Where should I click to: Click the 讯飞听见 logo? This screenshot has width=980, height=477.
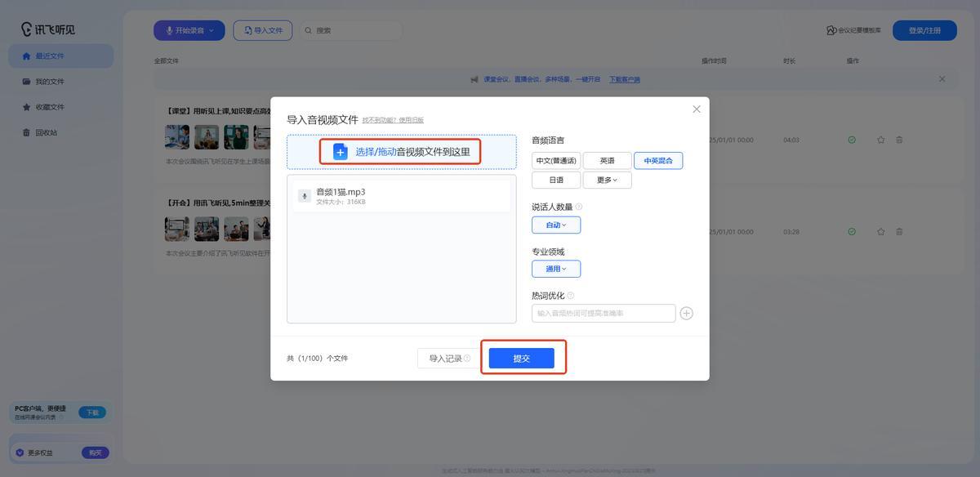(48, 29)
